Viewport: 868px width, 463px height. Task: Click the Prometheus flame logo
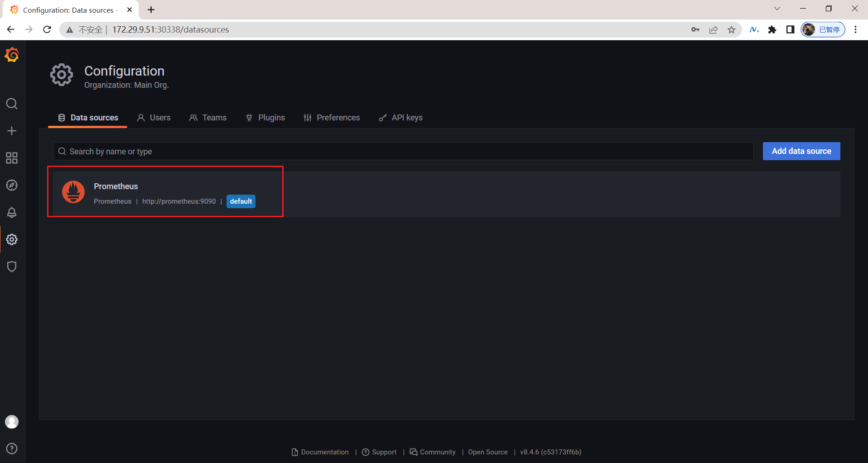click(73, 192)
